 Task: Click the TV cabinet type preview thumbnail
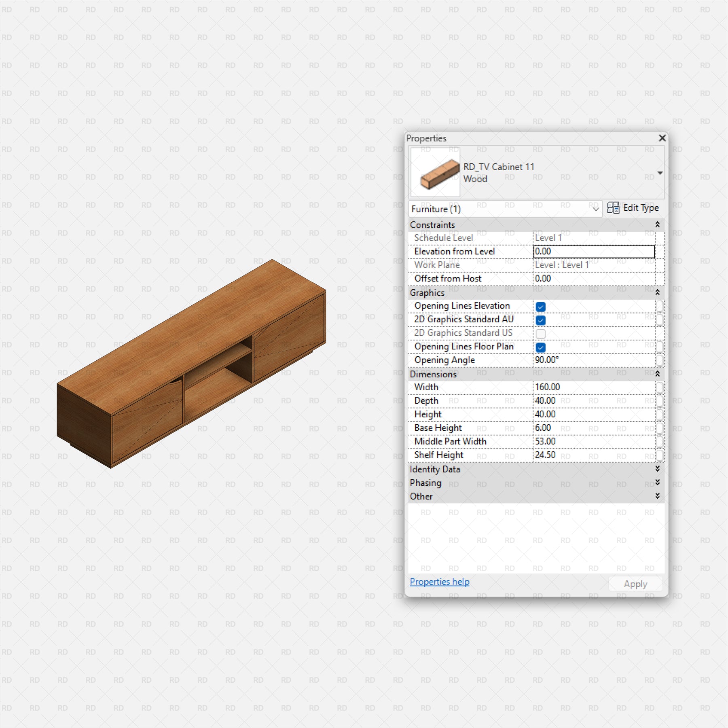pos(435,173)
